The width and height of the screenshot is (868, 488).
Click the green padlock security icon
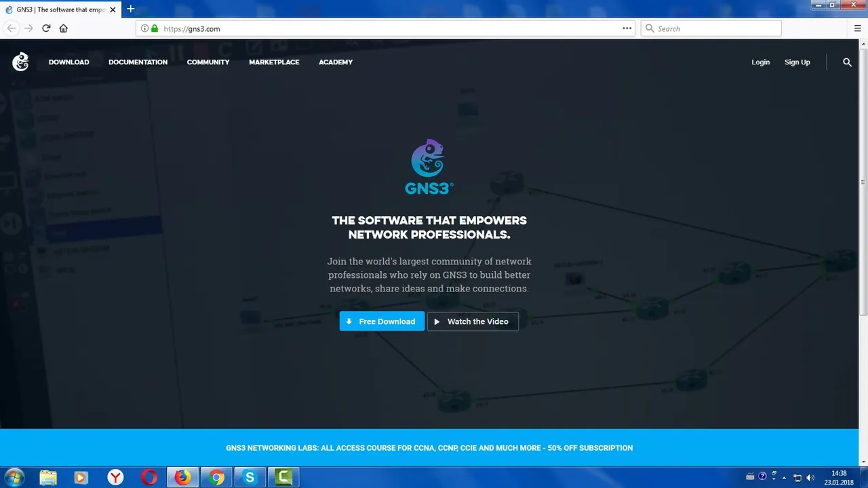pyautogui.click(x=155, y=28)
